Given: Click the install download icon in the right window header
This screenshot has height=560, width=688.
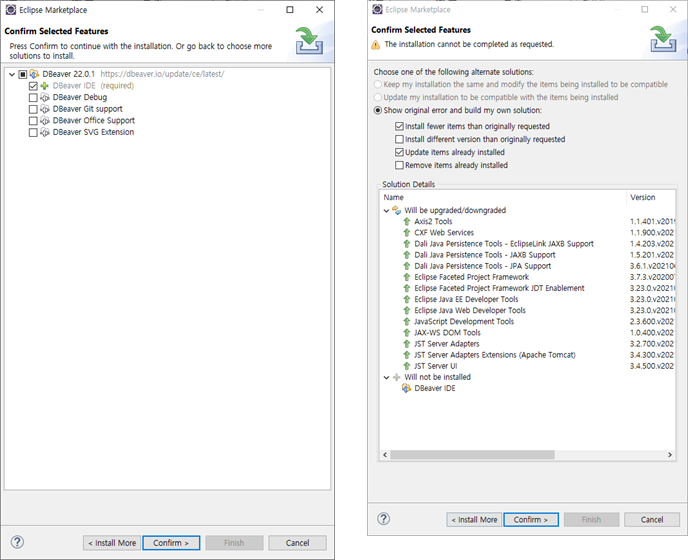Looking at the screenshot, I should pyautogui.click(x=663, y=39).
